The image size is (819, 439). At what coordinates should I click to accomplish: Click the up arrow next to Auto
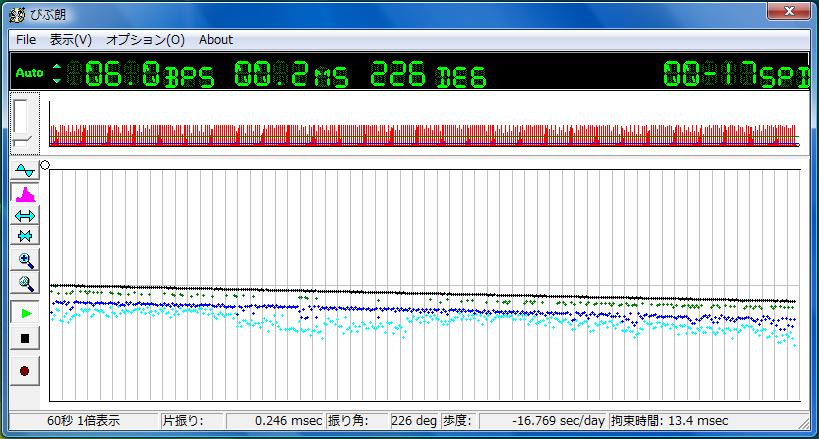[57, 67]
